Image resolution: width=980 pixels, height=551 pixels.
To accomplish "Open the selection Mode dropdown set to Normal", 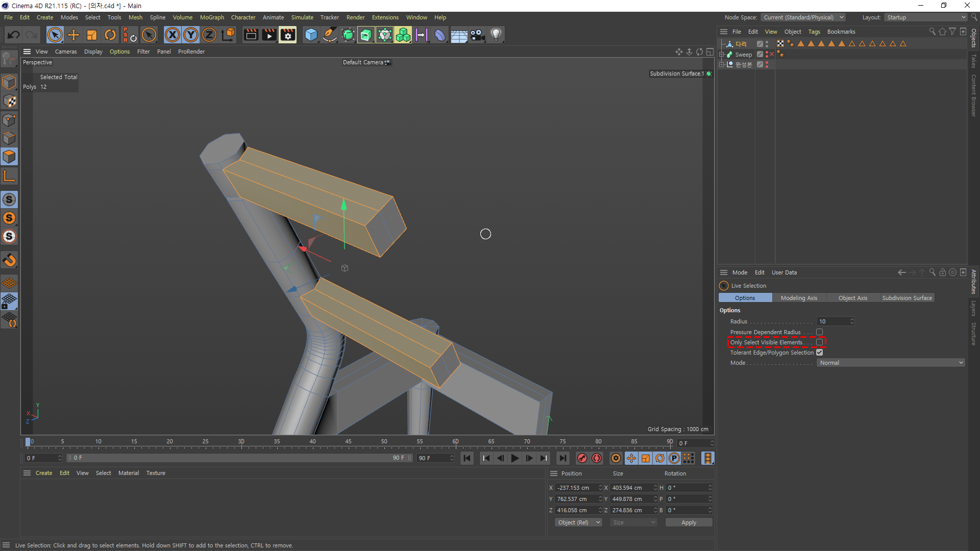I will (x=890, y=363).
